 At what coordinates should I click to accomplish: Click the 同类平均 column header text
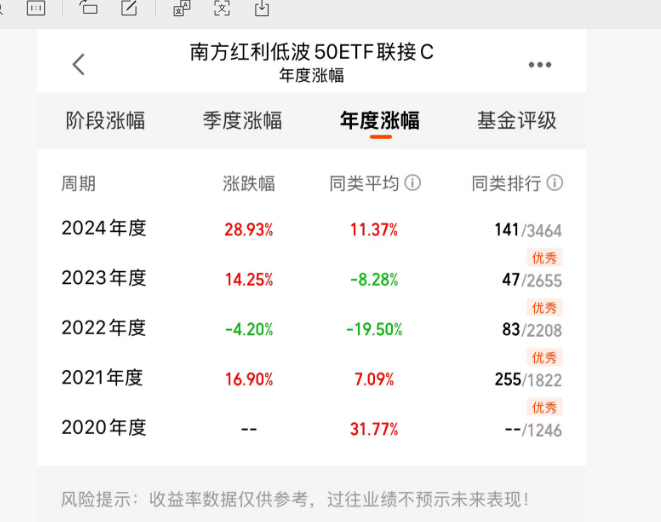click(364, 184)
